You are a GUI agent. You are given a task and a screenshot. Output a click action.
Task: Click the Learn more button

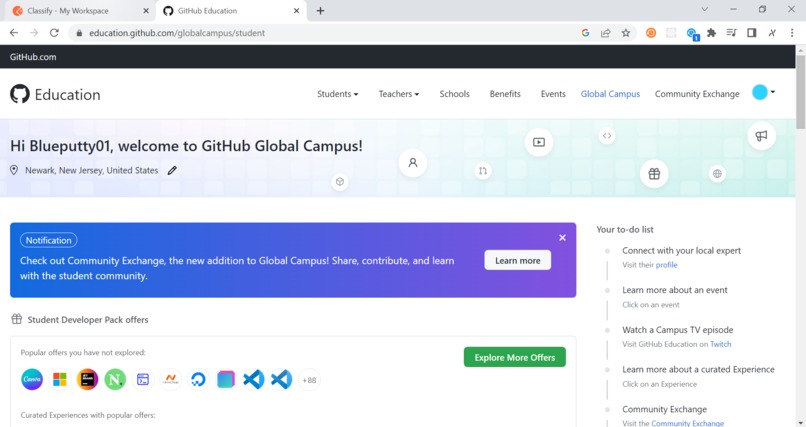point(518,261)
